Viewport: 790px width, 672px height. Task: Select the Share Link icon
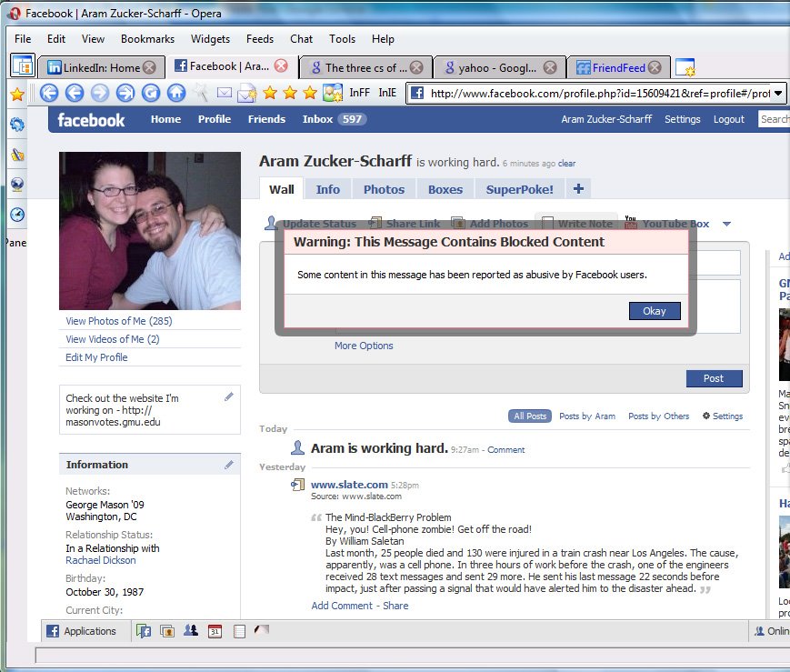377,223
